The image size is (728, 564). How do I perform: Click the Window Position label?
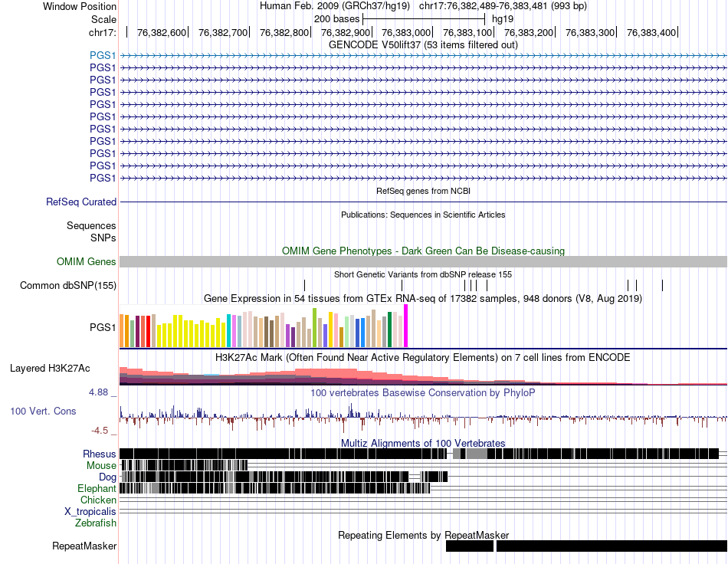80,6
